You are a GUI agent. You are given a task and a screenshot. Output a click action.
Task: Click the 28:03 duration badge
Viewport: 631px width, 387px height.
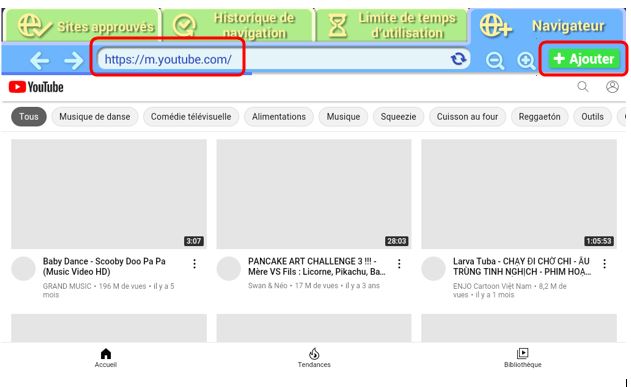(x=396, y=241)
